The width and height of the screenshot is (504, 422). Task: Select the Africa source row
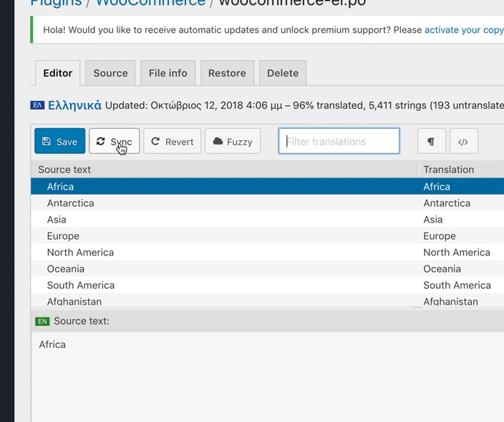tap(223, 186)
